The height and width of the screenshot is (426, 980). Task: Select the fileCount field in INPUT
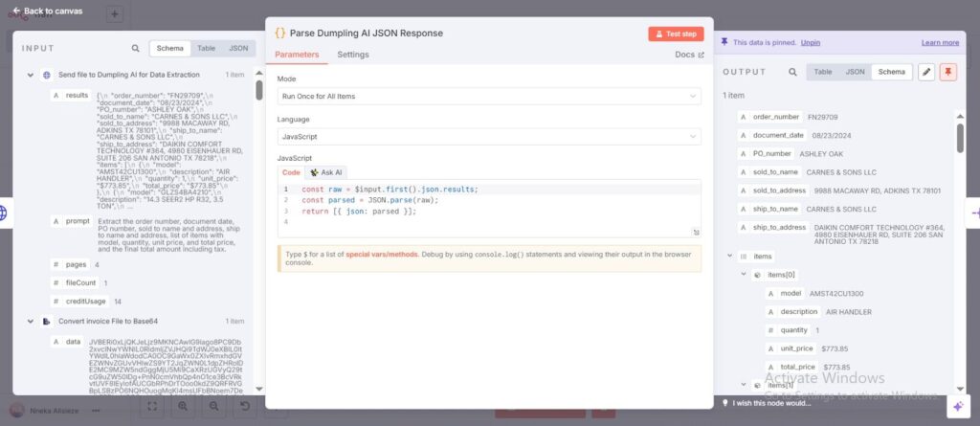[75, 282]
